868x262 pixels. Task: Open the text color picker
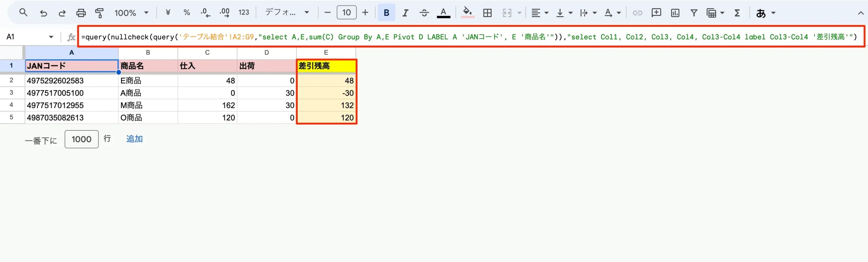click(x=443, y=13)
